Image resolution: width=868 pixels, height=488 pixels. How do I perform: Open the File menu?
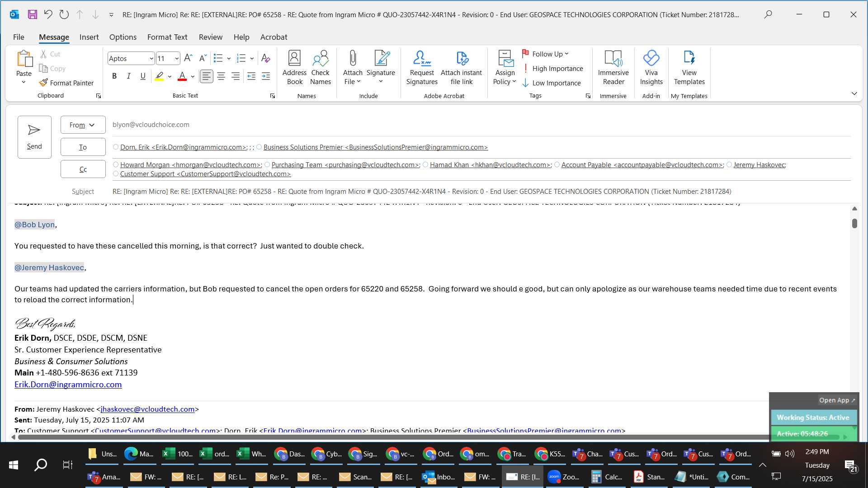19,37
